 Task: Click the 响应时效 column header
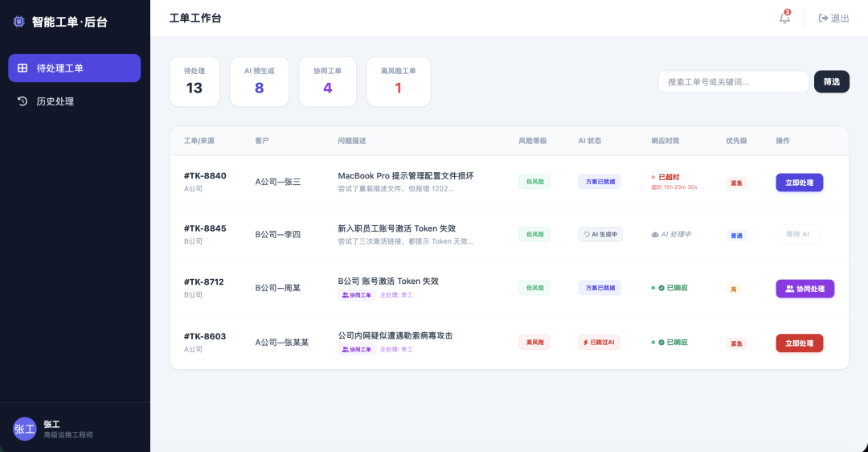click(x=665, y=141)
